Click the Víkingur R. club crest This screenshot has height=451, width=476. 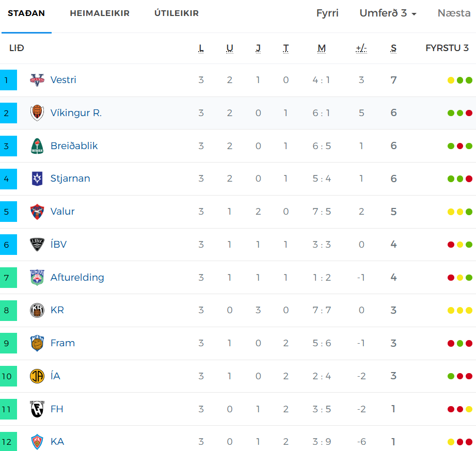[x=37, y=113]
